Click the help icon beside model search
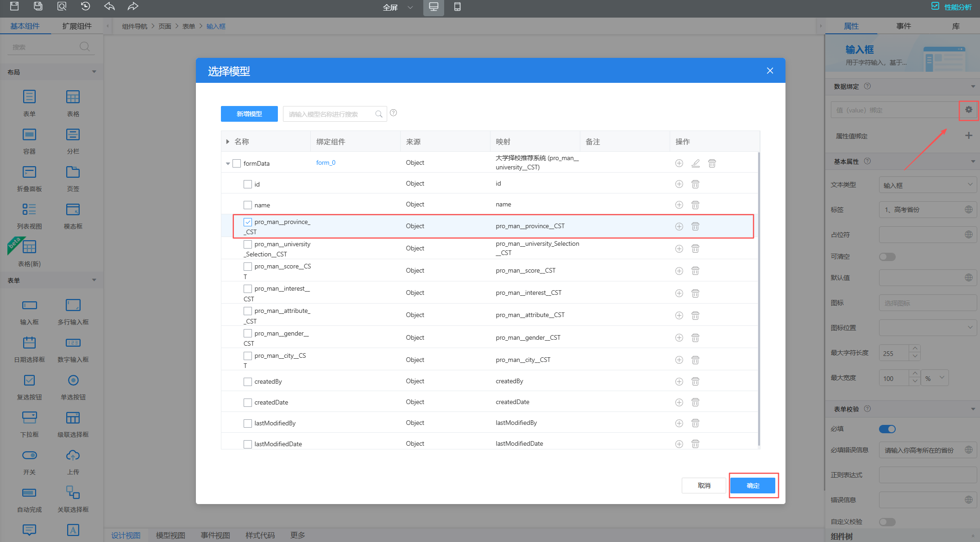Image resolution: width=980 pixels, height=542 pixels. (393, 113)
